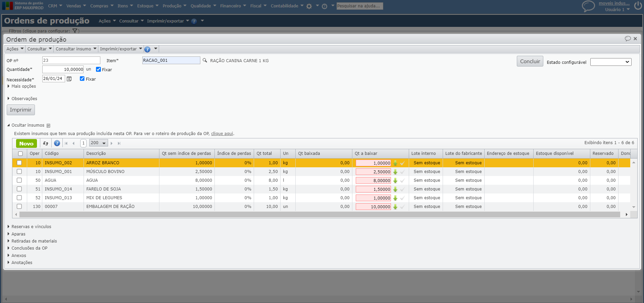The width and height of the screenshot is (644, 303).
Task: Open the page size 200 dropdown
Action: 98,143
